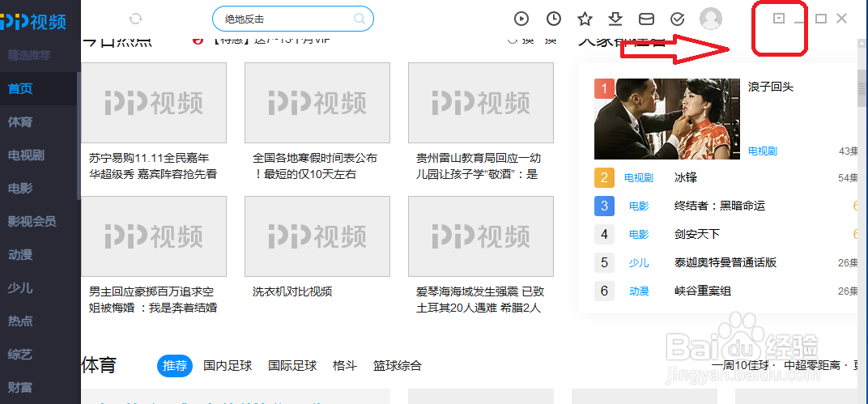This screenshot has height=404, width=868.
Task: Click the search magnifier icon
Action: [x=360, y=19]
